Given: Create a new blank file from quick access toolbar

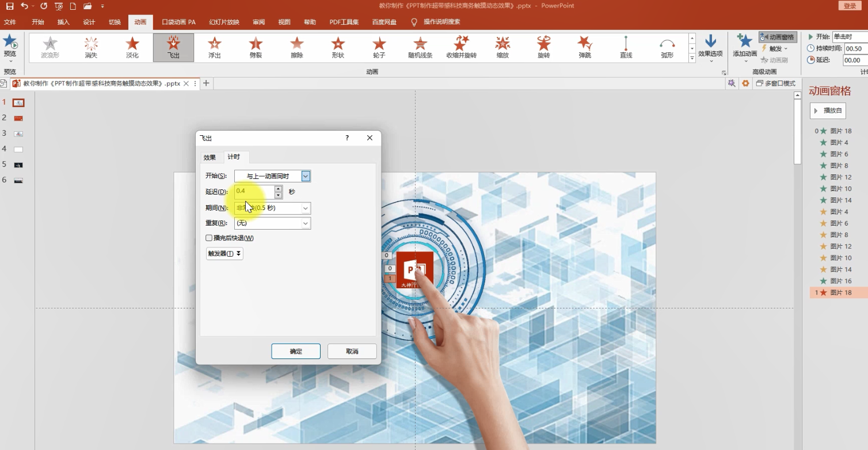Looking at the screenshot, I should tap(73, 6).
